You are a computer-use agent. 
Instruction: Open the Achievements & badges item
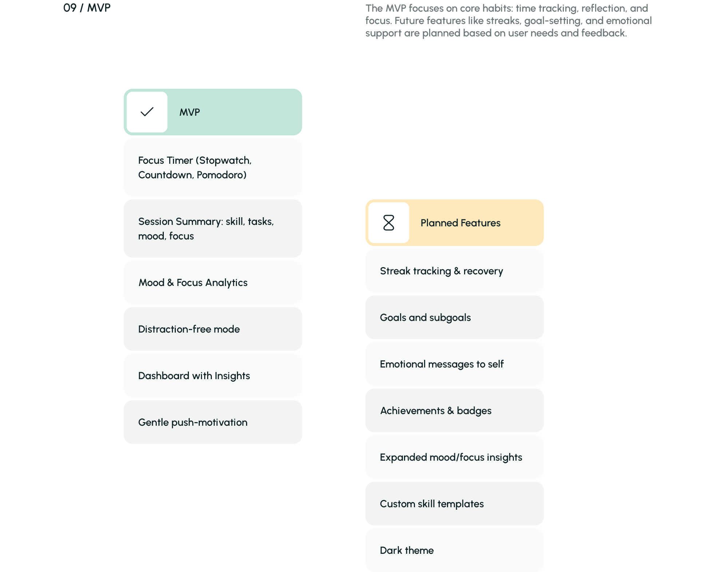coord(454,410)
